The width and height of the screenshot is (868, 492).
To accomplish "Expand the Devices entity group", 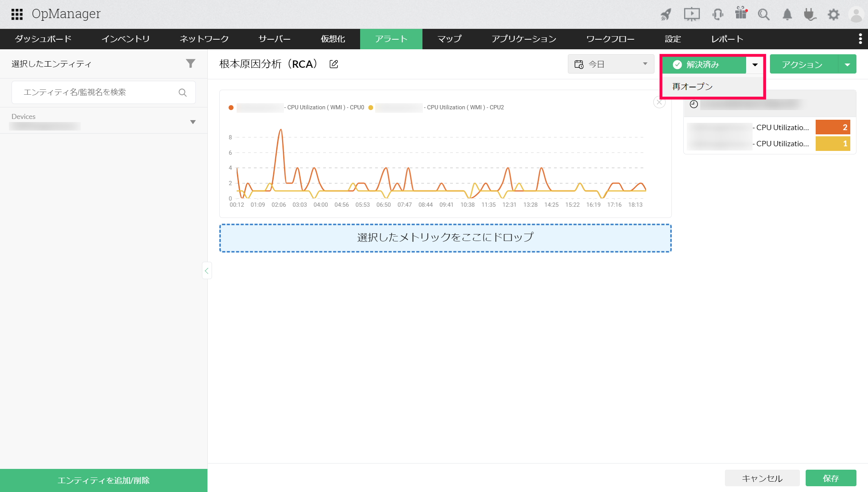I will 193,122.
